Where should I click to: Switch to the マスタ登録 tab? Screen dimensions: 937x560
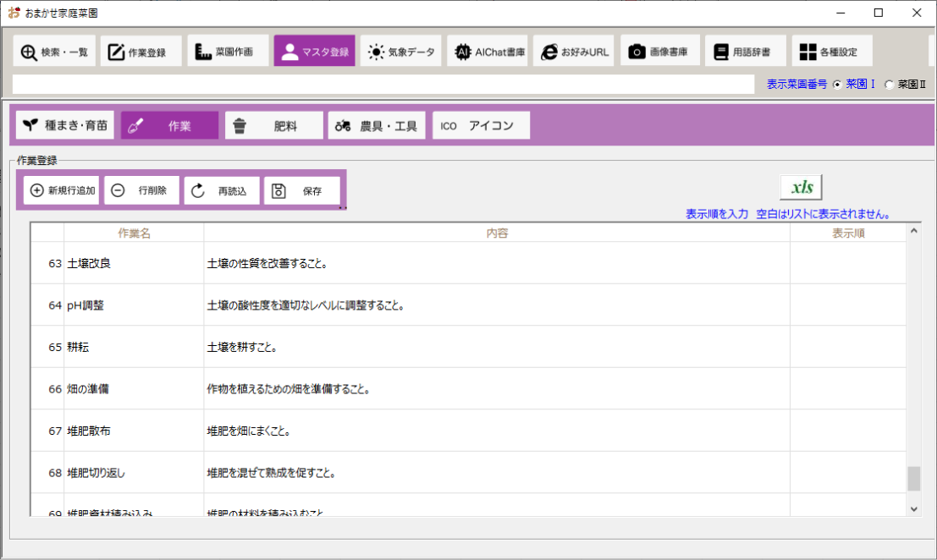pos(314,51)
